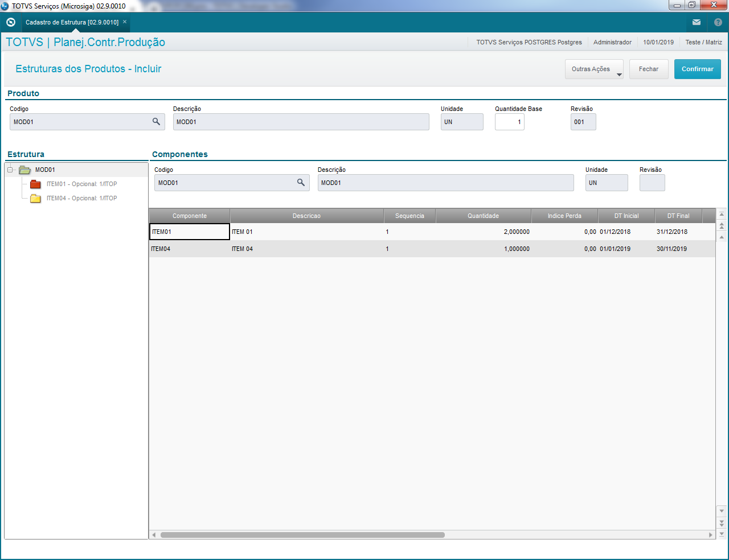
Task: Jump to first row with the top arrow
Action: 722,215
